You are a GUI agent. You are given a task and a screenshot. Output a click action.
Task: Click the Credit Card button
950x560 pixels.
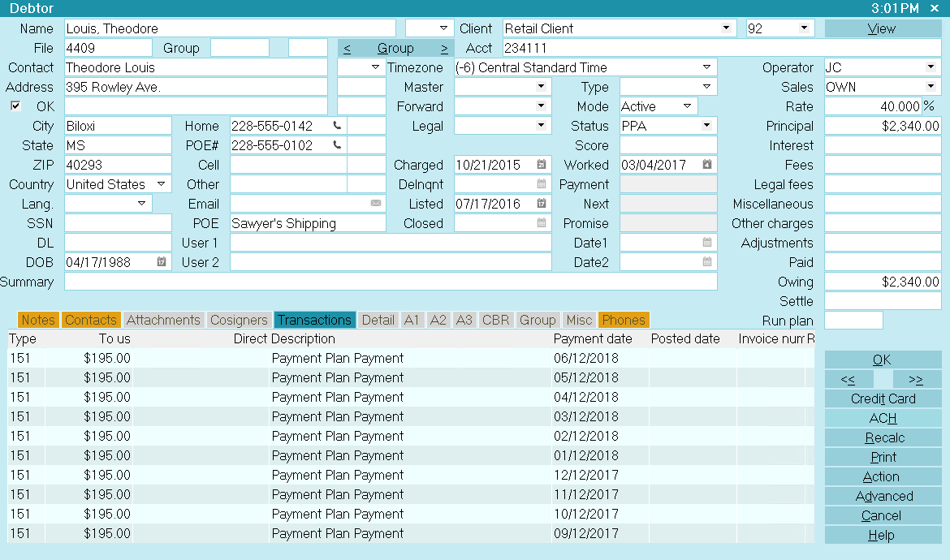pos(883,398)
